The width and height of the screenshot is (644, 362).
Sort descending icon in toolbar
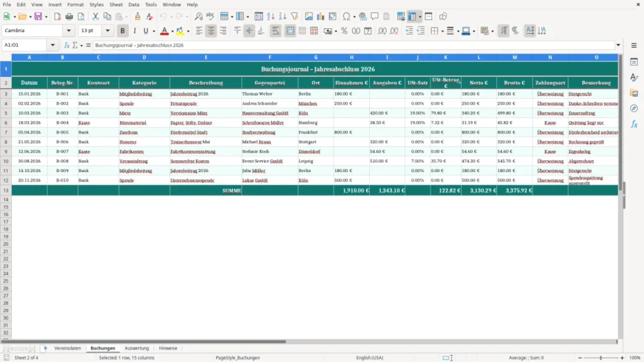[282, 16]
